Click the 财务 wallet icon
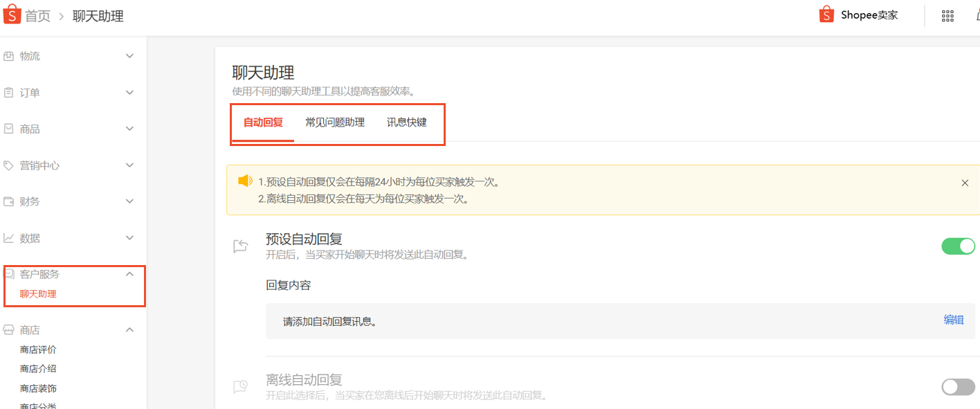 click(9, 201)
